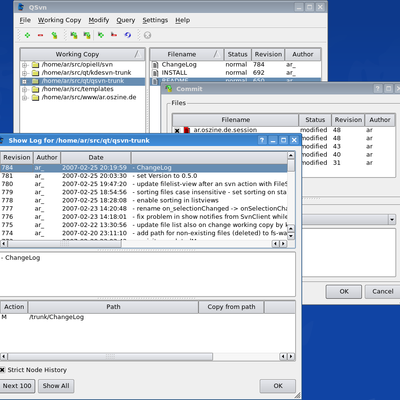Open the combo box dropdown in Commit dialog

coord(392,219)
